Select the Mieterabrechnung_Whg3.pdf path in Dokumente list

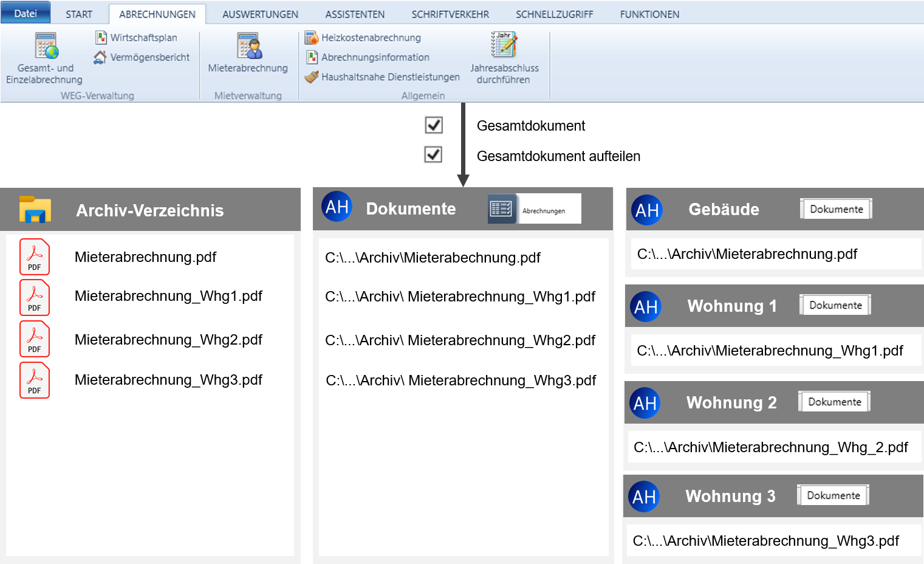tap(461, 380)
